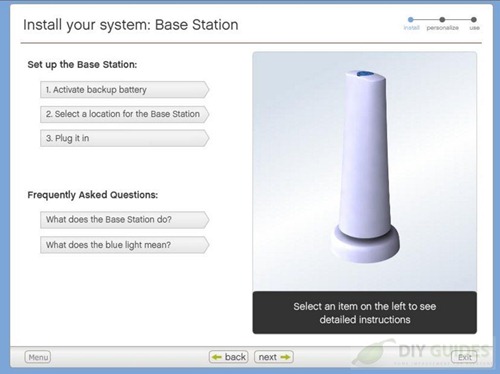The height and width of the screenshot is (374, 500).
Task: Click the Exit button
Action: coord(464,357)
